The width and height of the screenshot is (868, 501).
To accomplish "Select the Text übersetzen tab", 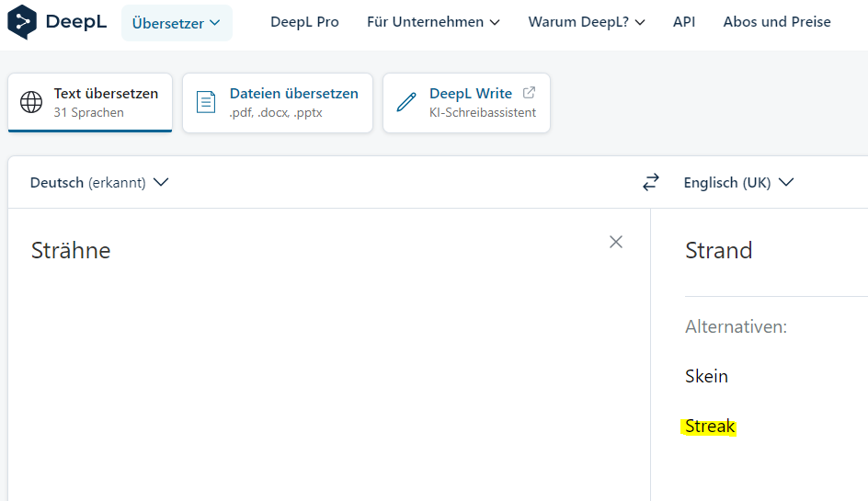I will (x=90, y=102).
